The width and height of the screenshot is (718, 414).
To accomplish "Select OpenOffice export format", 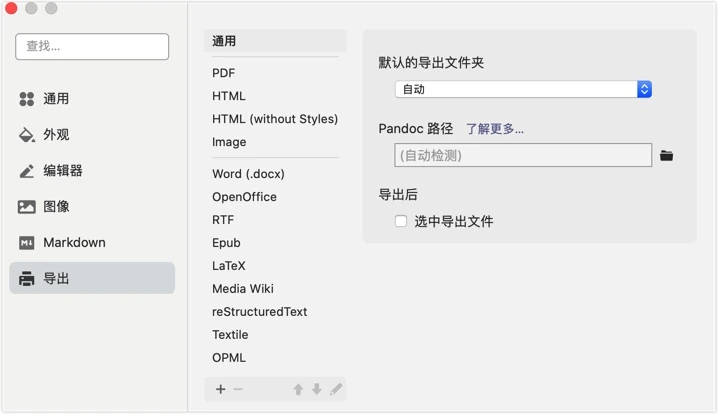I will [x=275, y=197].
